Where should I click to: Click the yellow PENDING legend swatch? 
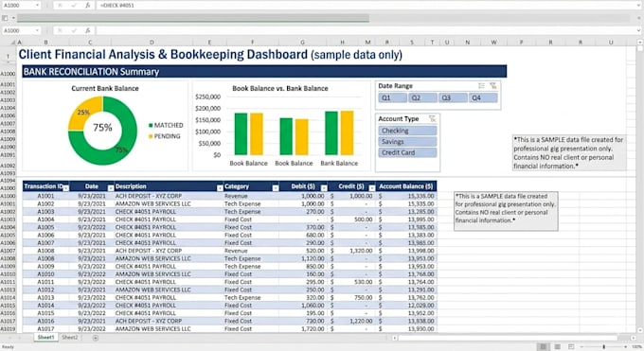point(151,136)
